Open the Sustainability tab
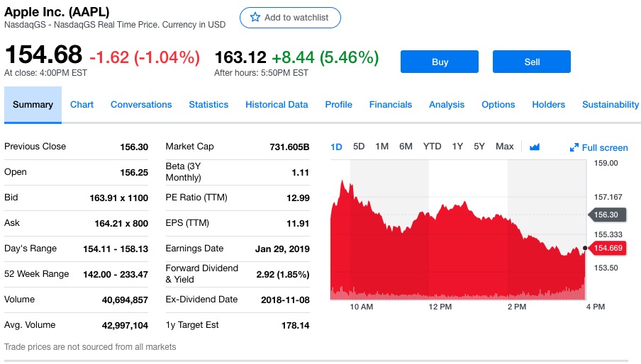The width and height of the screenshot is (641, 364). [611, 105]
